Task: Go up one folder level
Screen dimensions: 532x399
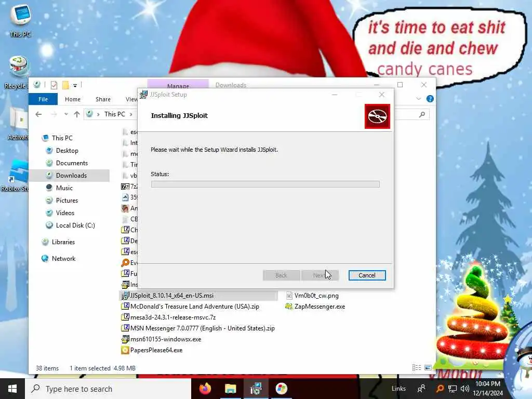Action: click(x=77, y=114)
